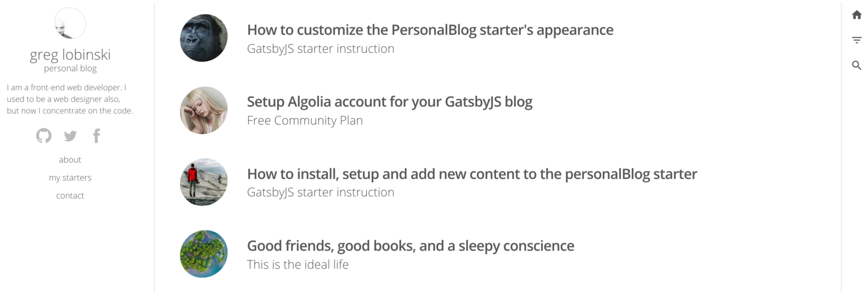Click the red jacket hiker thumbnail
This screenshot has width=868, height=293.
pyautogui.click(x=204, y=182)
